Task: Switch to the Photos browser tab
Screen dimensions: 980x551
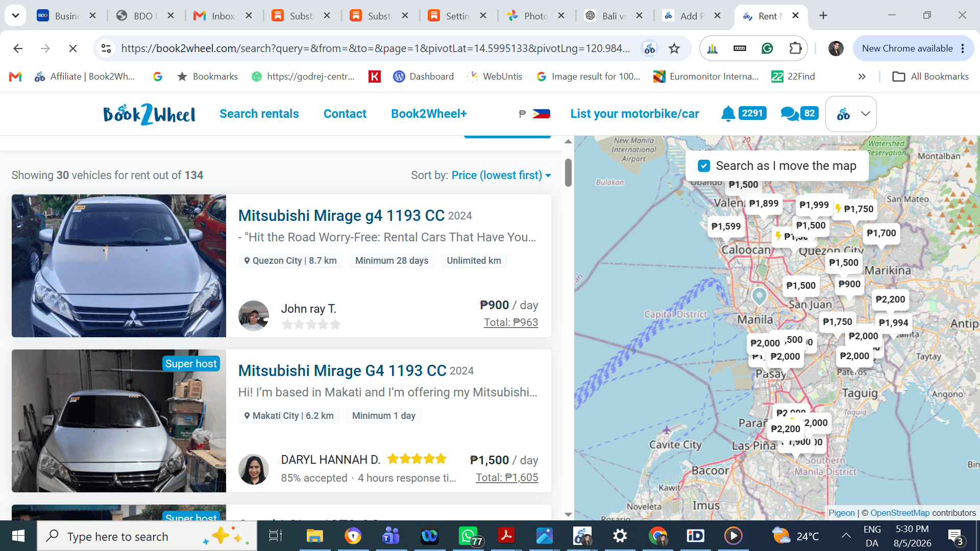Action: pyautogui.click(x=535, y=16)
